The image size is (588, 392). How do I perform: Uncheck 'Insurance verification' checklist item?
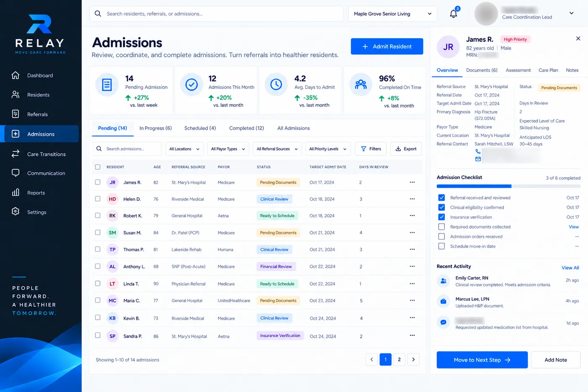click(441, 217)
